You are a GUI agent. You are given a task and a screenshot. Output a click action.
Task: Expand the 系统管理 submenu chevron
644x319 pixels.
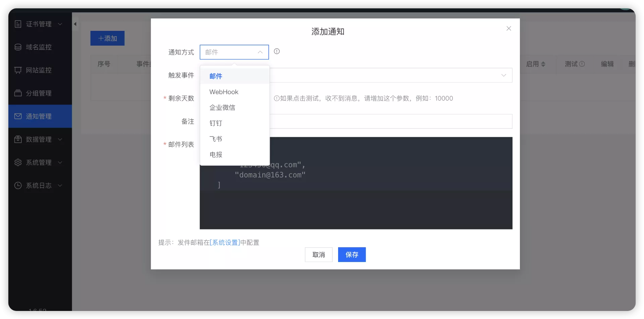[60, 162]
